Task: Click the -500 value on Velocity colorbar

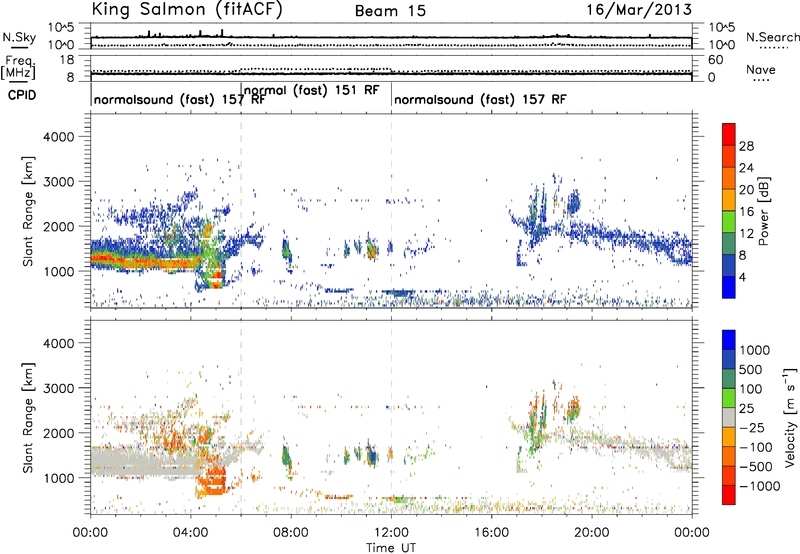Action: 756,467
